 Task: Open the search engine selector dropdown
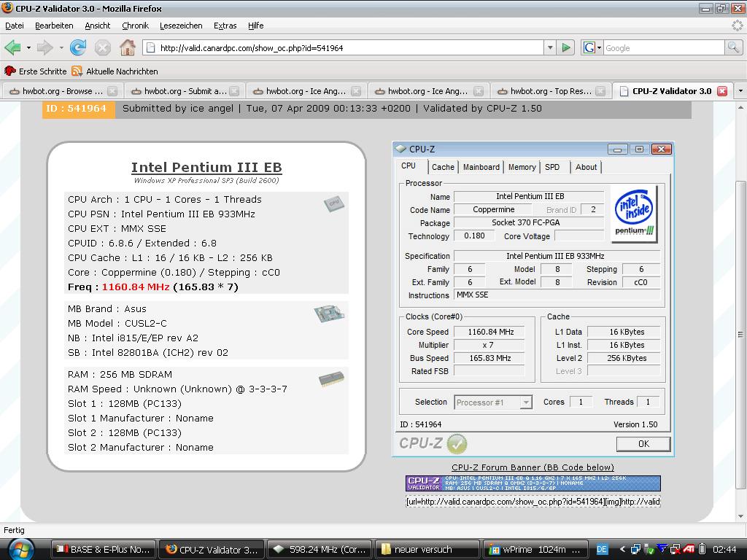tap(592, 47)
